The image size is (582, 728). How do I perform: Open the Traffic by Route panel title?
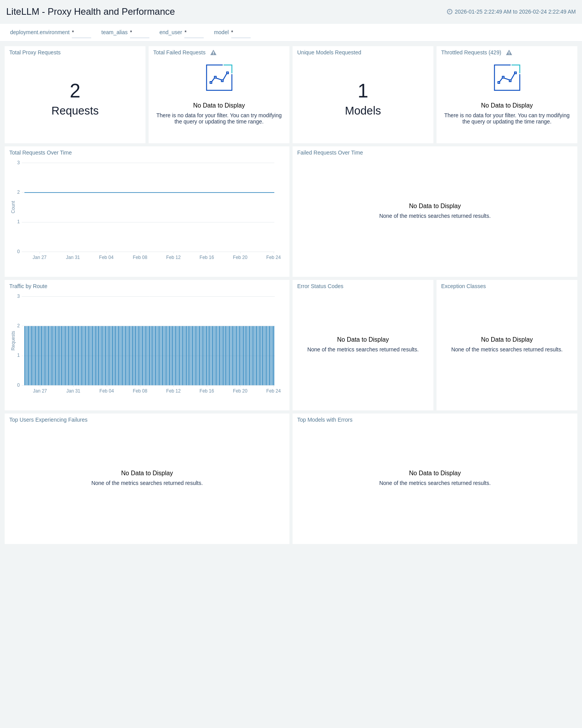[x=28, y=286]
